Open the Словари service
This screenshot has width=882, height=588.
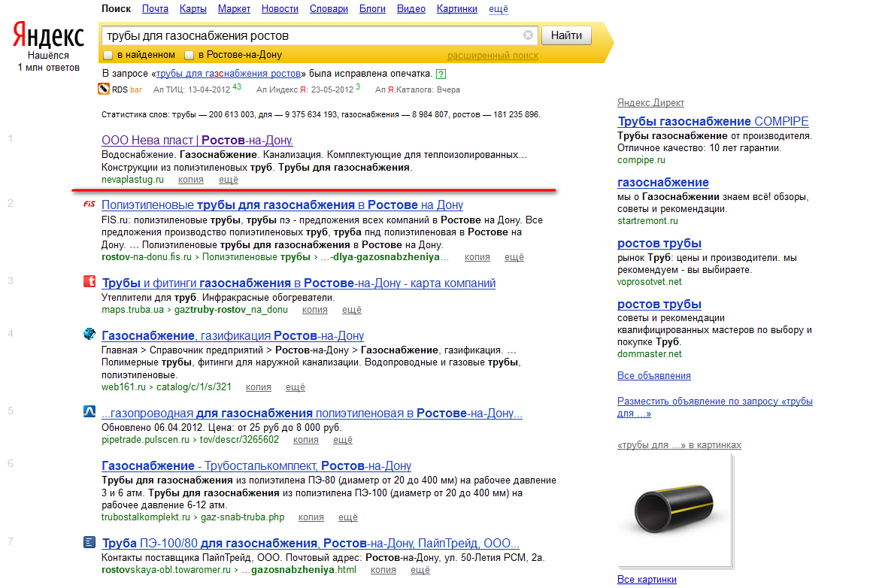[329, 9]
